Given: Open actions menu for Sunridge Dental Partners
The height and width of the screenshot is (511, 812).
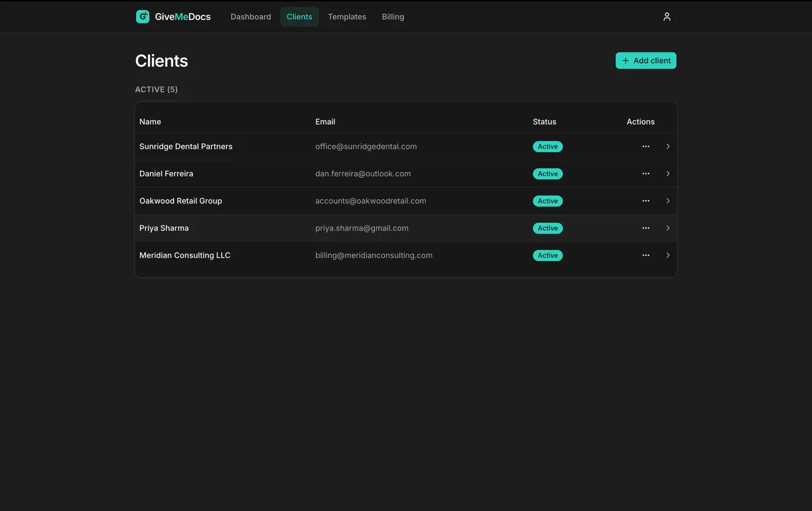Looking at the screenshot, I should (x=646, y=147).
